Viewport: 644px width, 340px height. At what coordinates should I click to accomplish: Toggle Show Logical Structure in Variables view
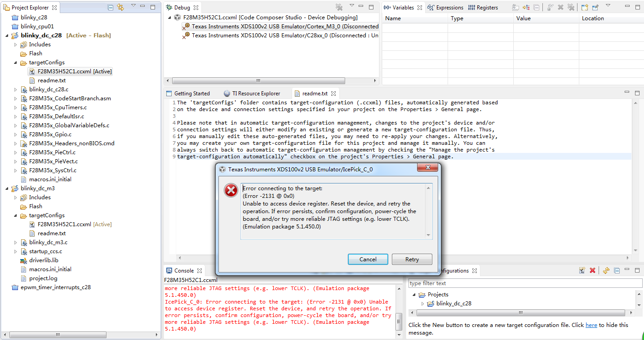coord(526,7)
